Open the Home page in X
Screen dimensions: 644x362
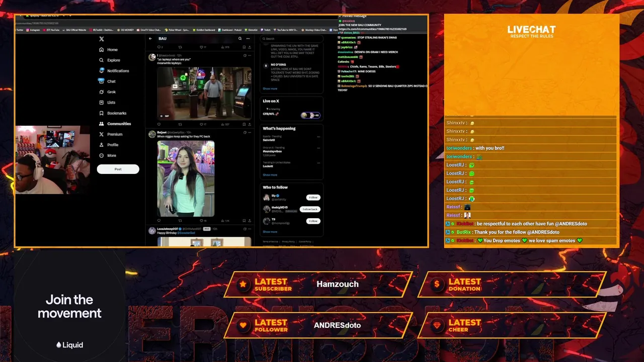coord(109,50)
